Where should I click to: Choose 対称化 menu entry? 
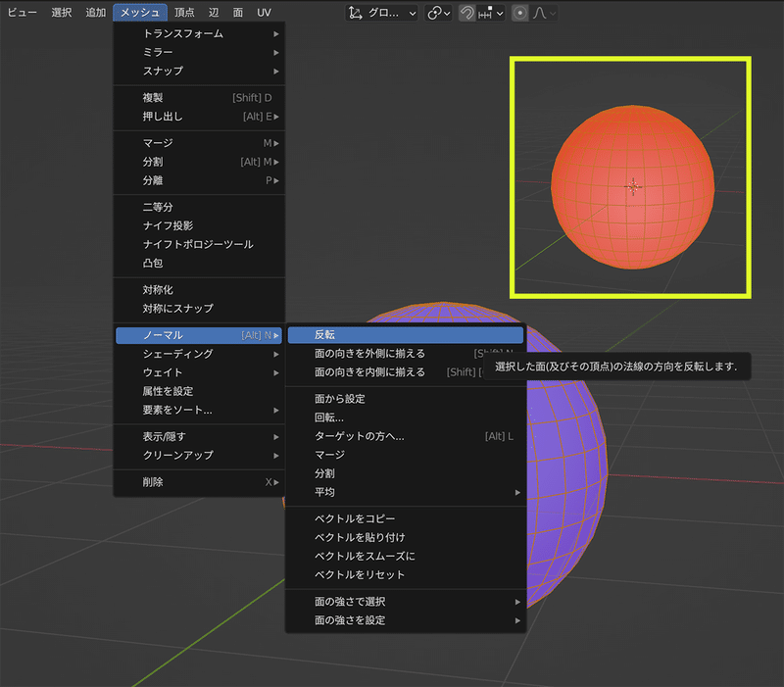click(x=199, y=289)
